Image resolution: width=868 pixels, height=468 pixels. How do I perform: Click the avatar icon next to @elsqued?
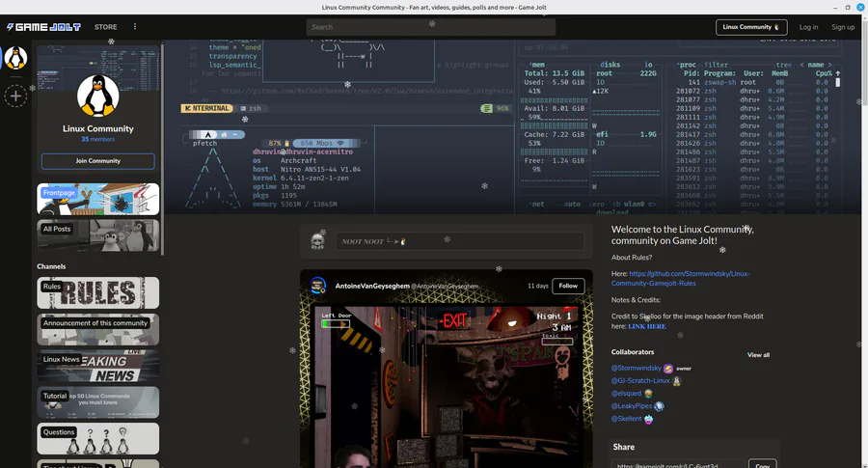click(648, 394)
